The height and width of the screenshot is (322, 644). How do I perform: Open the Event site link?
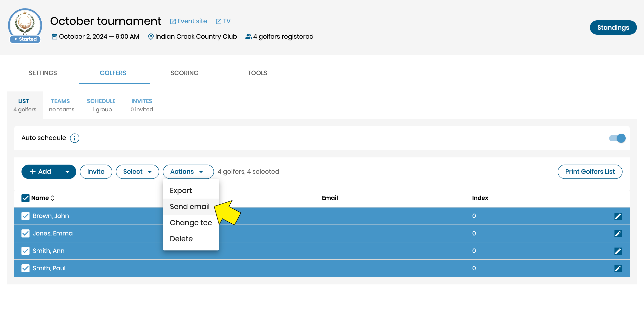point(192,21)
